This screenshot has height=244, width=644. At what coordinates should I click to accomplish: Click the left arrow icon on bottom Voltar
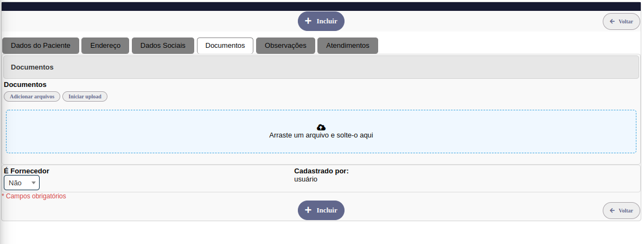tap(613, 210)
